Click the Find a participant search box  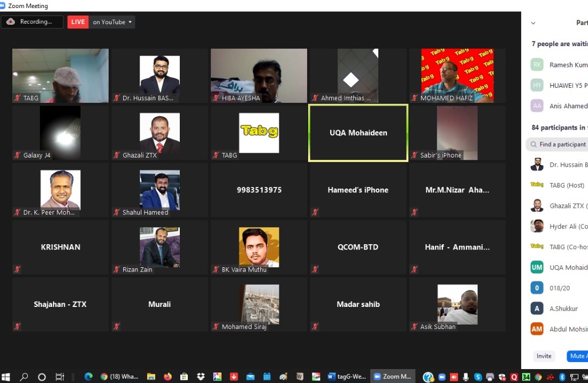click(x=559, y=144)
